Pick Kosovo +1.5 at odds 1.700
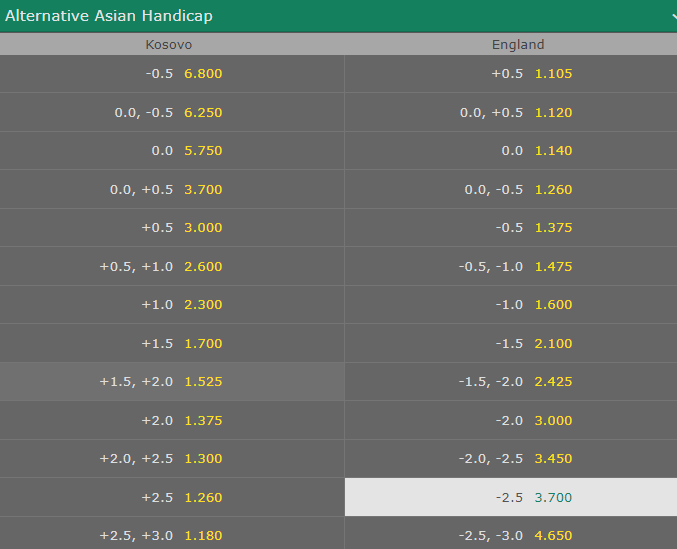The height and width of the screenshot is (549, 677). pos(172,343)
